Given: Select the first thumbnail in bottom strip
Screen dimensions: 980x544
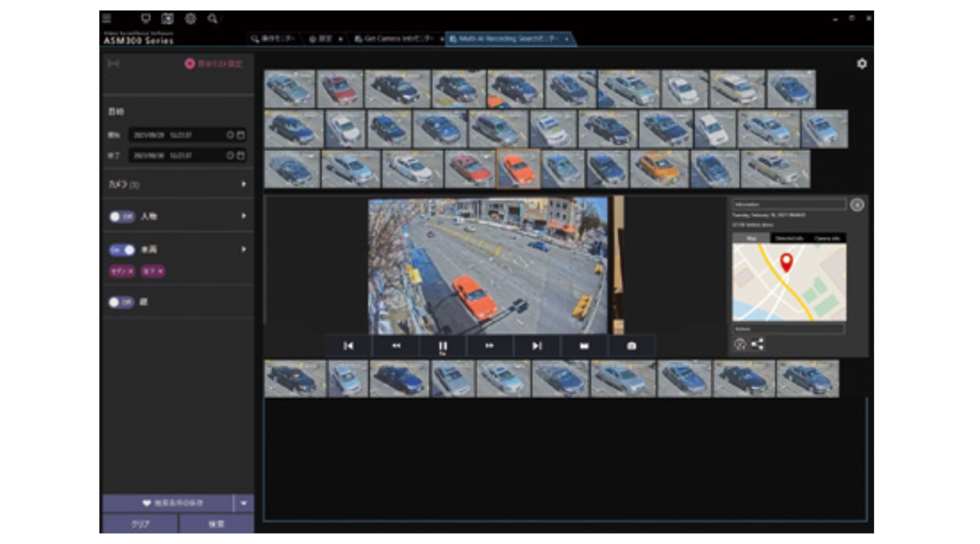Looking at the screenshot, I should pos(295,379).
